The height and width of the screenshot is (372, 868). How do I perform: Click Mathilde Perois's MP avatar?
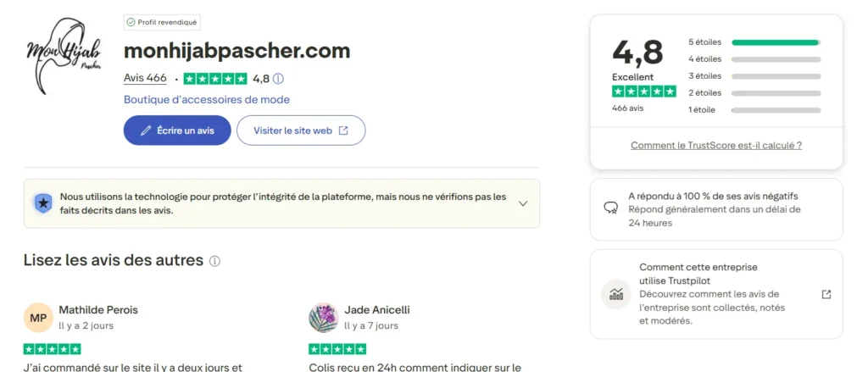point(38,318)
